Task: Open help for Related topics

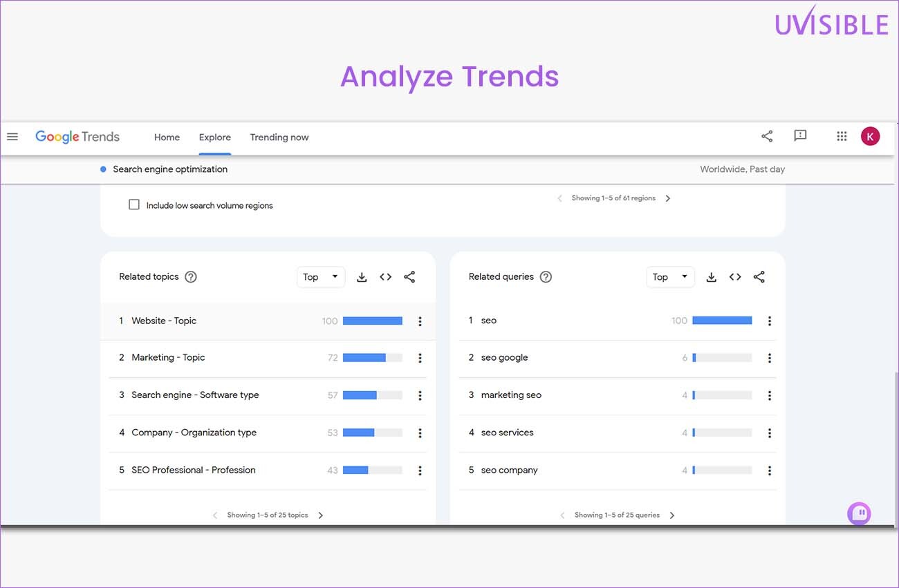Action: pos(191,277)
